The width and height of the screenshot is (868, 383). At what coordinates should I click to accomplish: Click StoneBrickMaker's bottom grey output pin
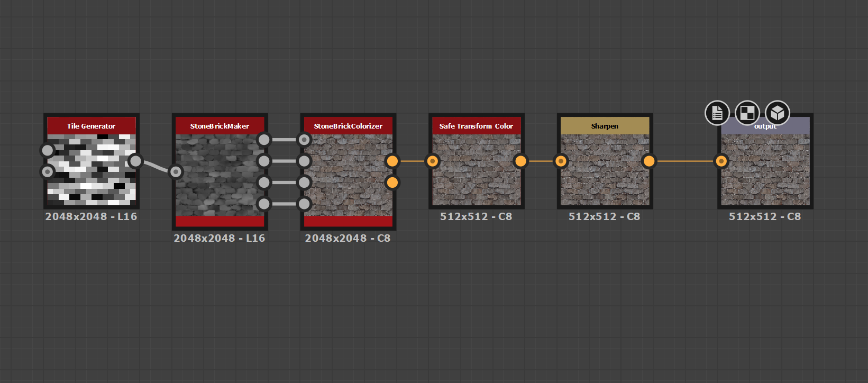tap(263, 204)
